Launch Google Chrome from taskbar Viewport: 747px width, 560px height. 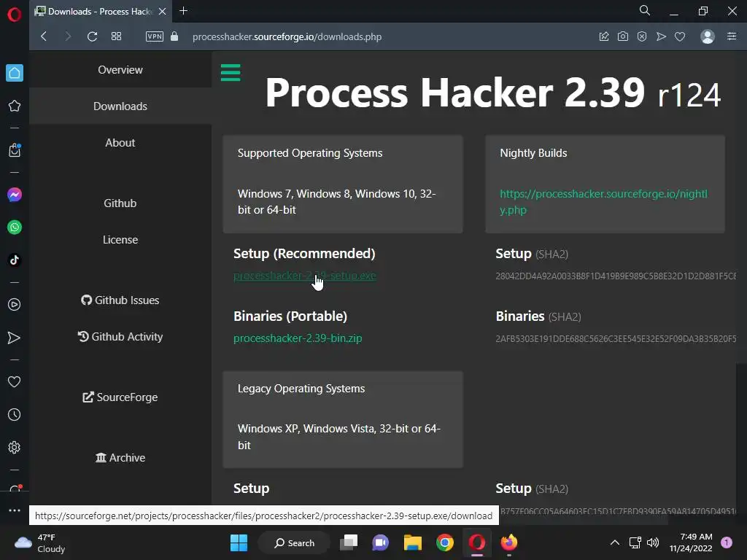point(444,542)
